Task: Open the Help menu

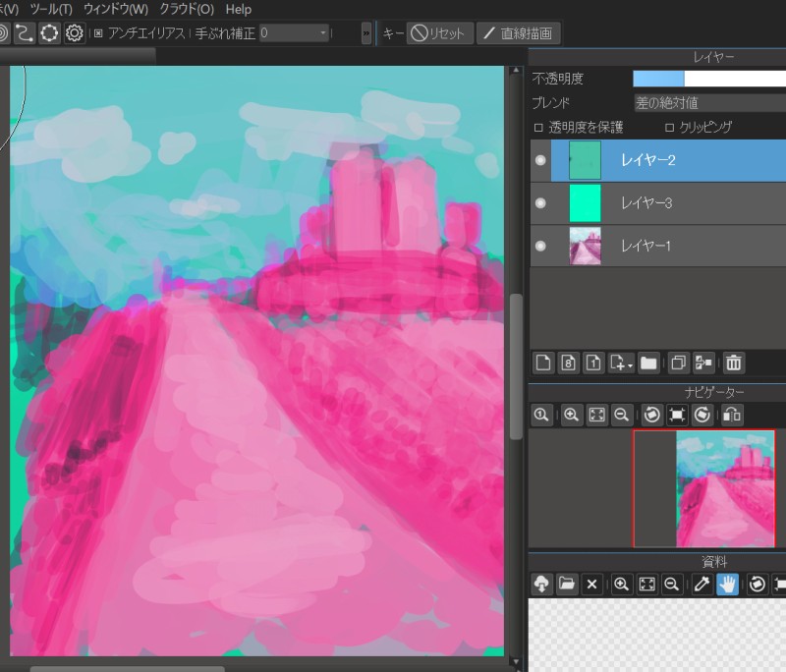Action: click(x=239, y=9)
